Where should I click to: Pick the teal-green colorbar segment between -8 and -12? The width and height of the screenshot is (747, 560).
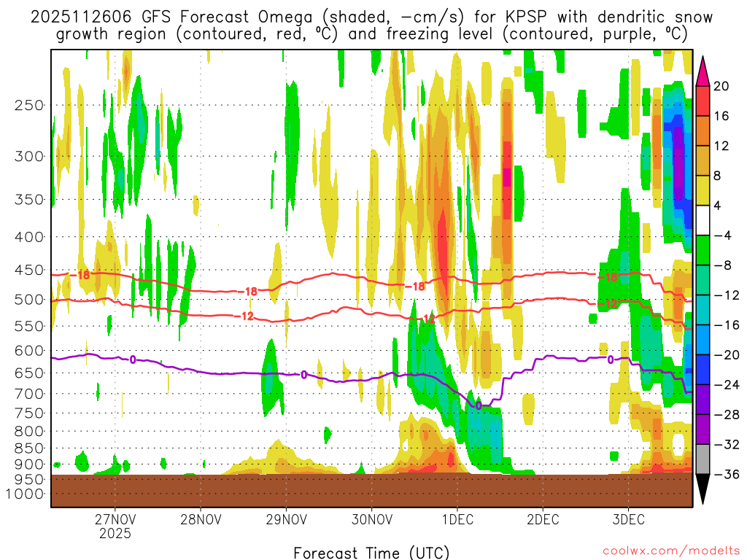(x=703, y=281)
